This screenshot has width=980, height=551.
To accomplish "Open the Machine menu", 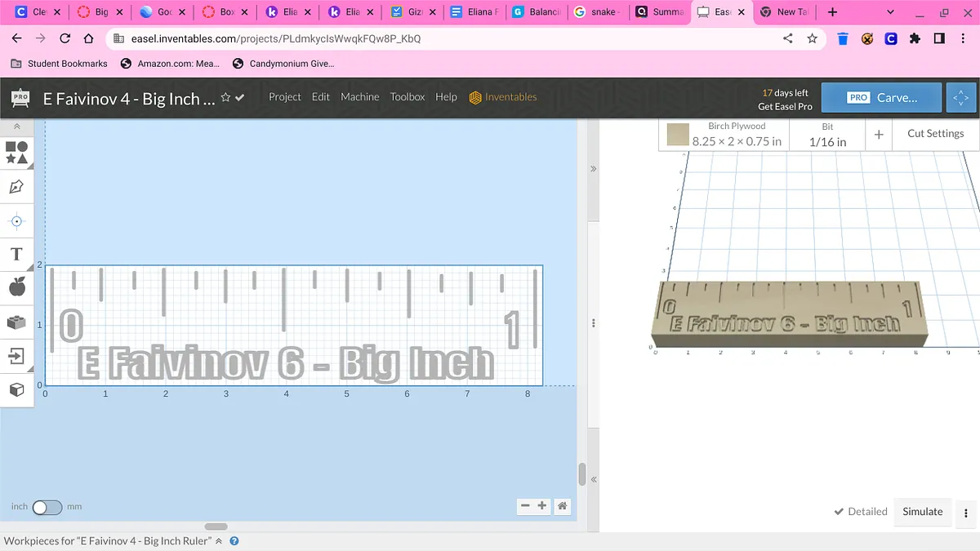I will pyautogui.click(x=359, y=97).
